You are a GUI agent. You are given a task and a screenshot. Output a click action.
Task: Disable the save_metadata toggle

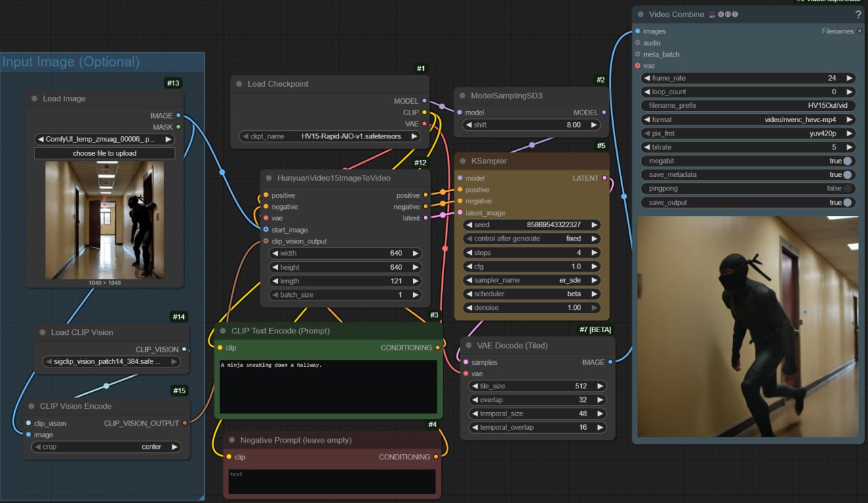pyautogui.click(x=847, y=175)
